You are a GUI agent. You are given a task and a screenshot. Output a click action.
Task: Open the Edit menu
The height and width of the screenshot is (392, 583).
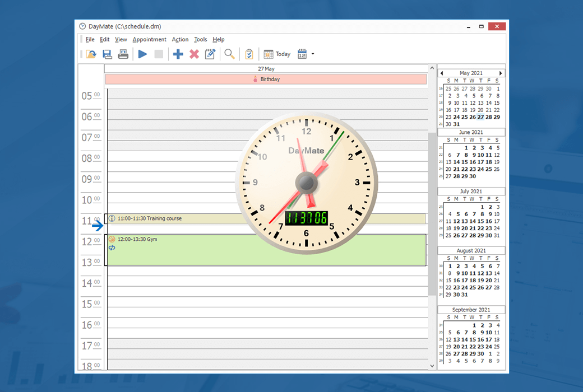[104, 39]
